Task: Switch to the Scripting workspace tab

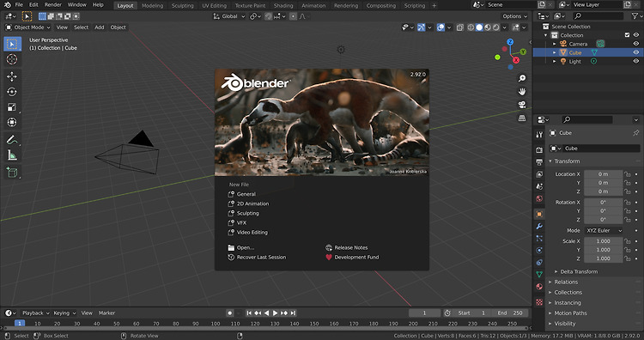Action: [415, 5]
